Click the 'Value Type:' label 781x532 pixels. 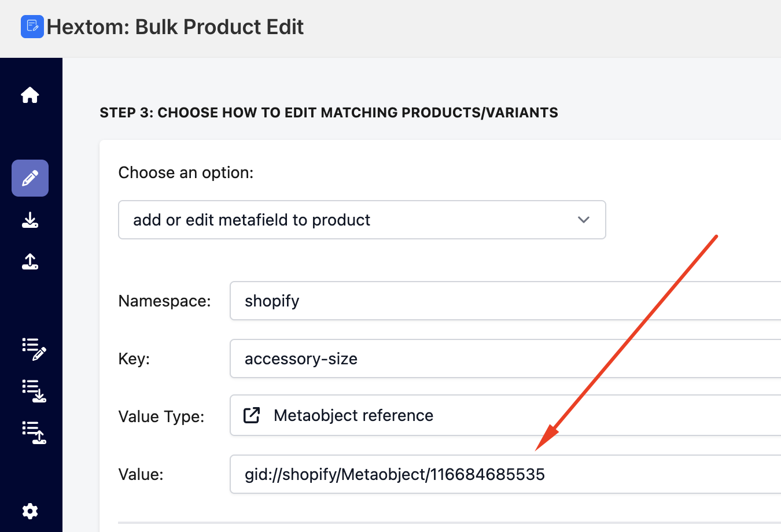coord(161,416)
